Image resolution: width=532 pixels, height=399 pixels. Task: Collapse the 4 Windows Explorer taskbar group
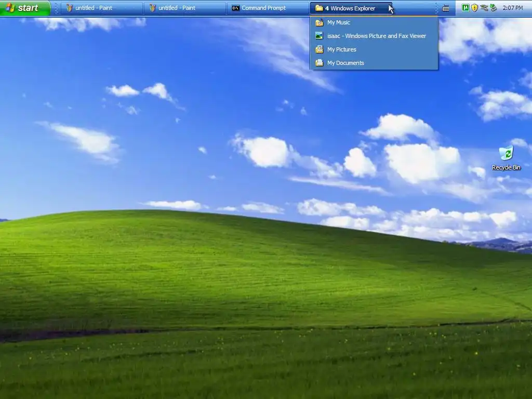tap(351, 8)
